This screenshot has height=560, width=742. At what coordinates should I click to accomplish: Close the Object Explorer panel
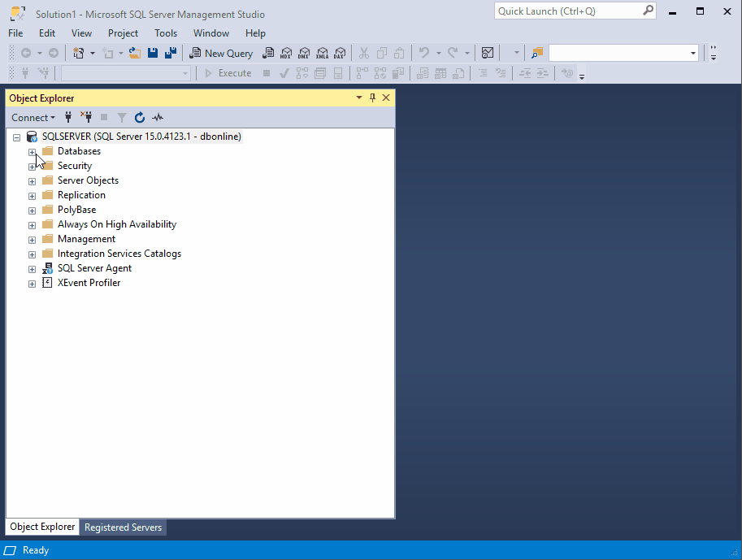386,98
